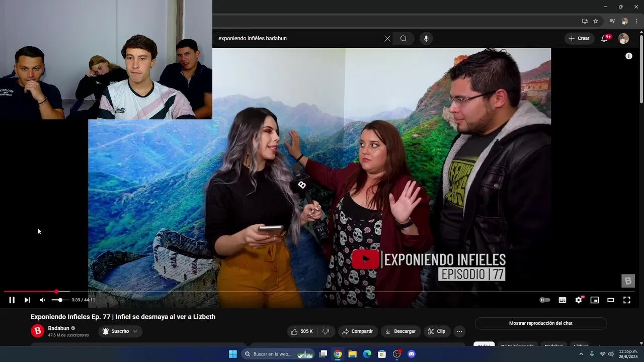This screenshot has height=362, width=644.
Task: Click the info card icon on the video
Action: click(x=629, y=56)
